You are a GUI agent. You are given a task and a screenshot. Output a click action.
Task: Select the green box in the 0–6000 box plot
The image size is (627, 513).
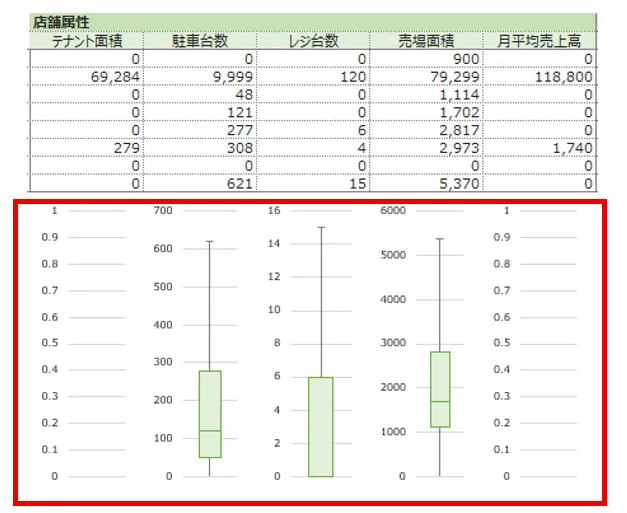pyautogui.click(x=439, y=389)
